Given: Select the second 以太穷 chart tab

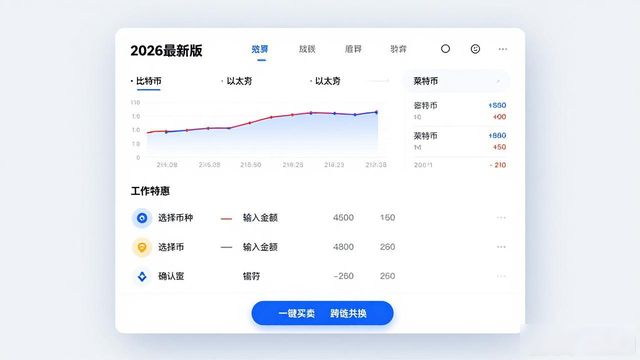Looking at the screenshot, I should [x=327, y=81].
